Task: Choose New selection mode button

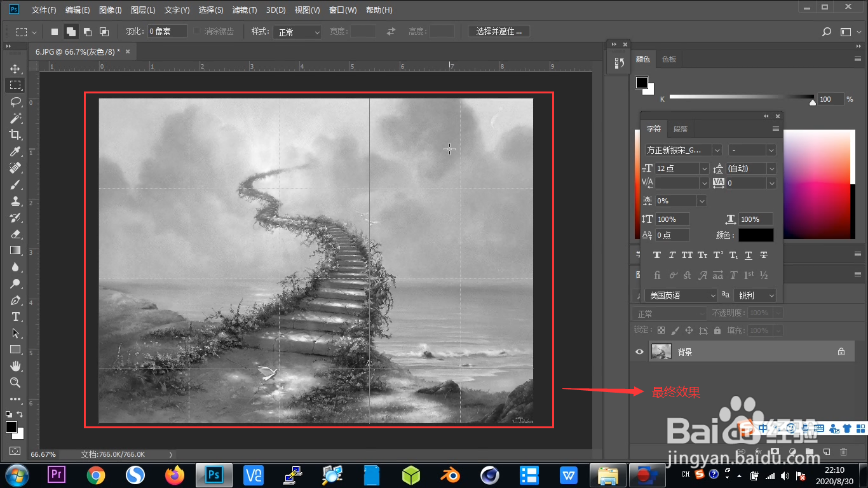Action: [x=55, y=32]
